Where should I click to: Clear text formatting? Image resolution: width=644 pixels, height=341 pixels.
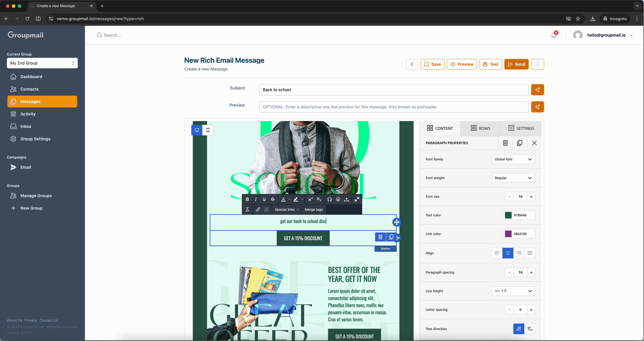[247, 209]
